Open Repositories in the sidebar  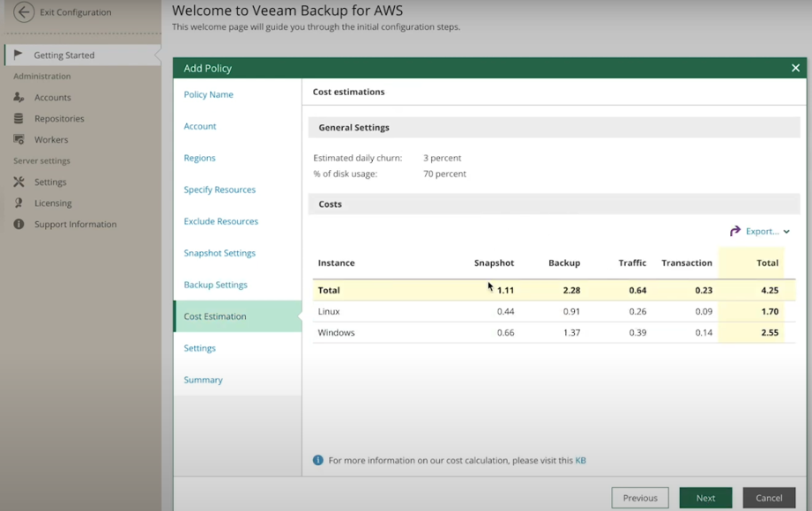pyautogui.click(x=59, y=119)
